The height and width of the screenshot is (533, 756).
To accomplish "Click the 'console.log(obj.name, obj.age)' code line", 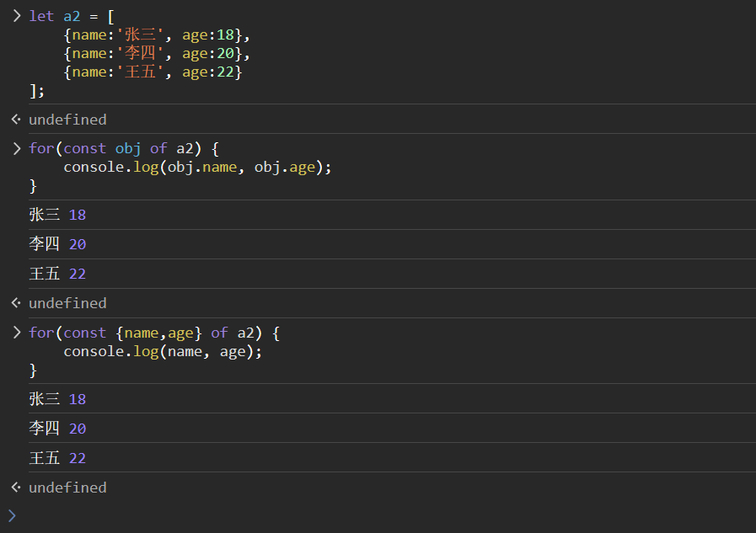I will [197, 167].
